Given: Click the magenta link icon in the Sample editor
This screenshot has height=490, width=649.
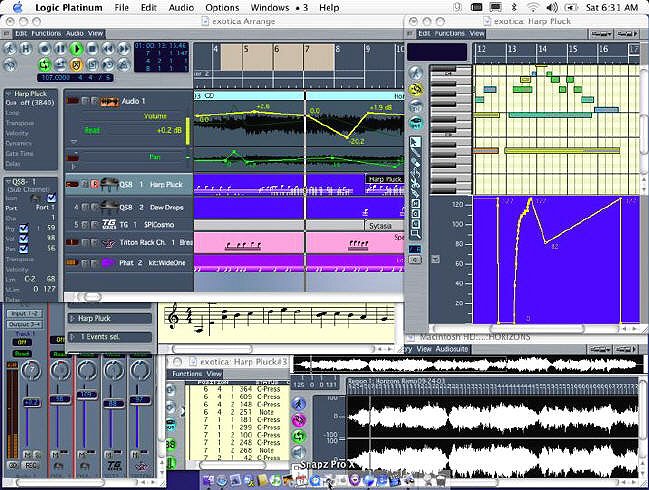Looking at the screenshot, I should tap(299, 420).
